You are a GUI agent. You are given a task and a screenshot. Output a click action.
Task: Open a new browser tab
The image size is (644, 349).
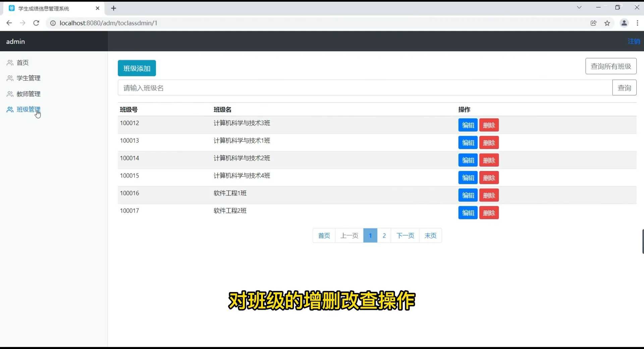coord(113,8)
